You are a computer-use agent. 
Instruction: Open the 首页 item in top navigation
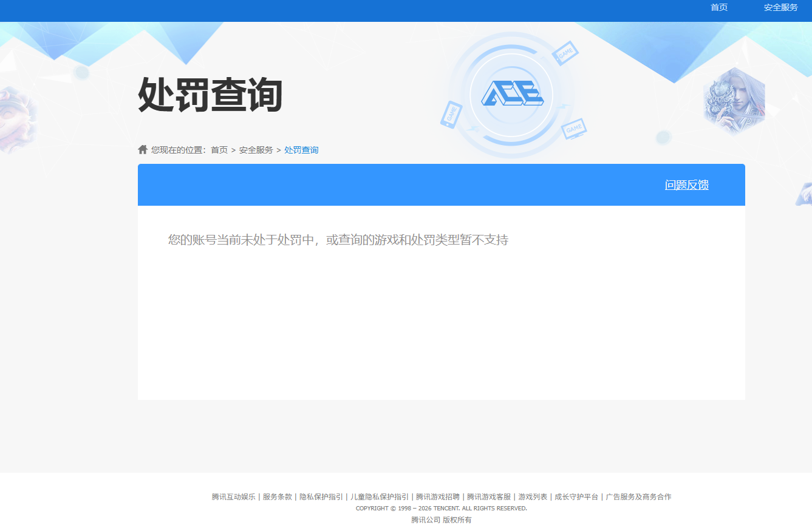point(718,8)
